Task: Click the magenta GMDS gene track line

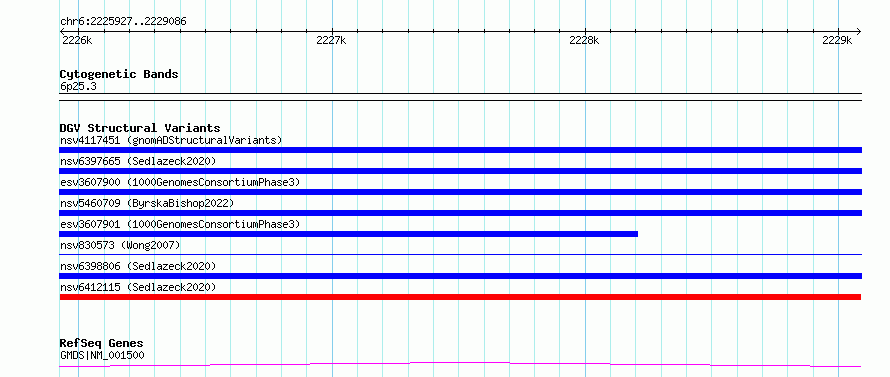Action: pos(460,365)
